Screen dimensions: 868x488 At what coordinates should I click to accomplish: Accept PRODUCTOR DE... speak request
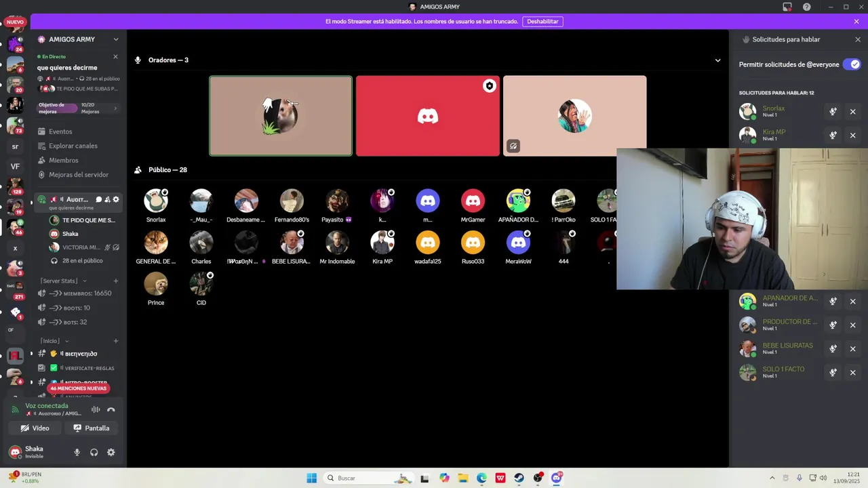(x=833, y=325)
